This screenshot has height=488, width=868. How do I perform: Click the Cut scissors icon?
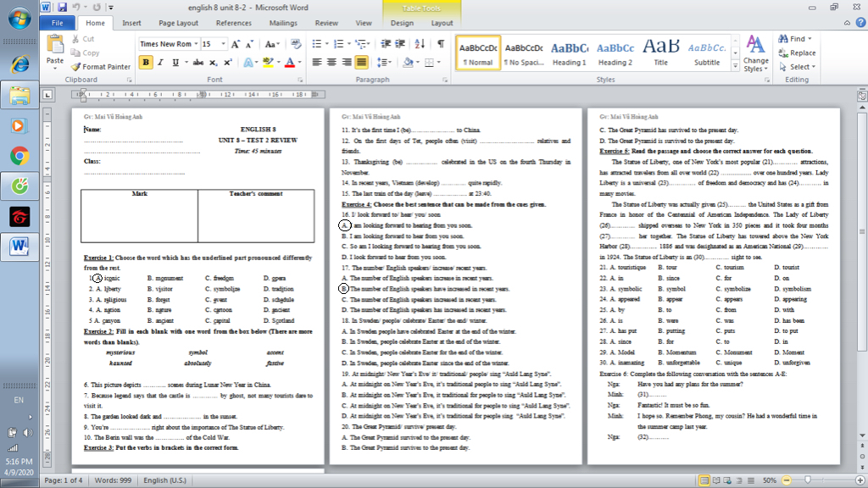(75, 39)
